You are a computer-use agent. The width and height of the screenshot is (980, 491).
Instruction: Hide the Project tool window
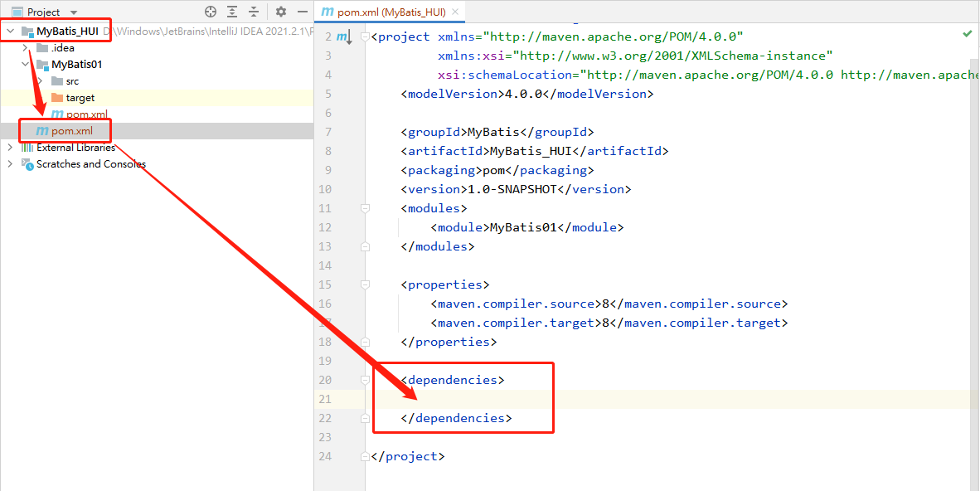(x=302, y=12)
